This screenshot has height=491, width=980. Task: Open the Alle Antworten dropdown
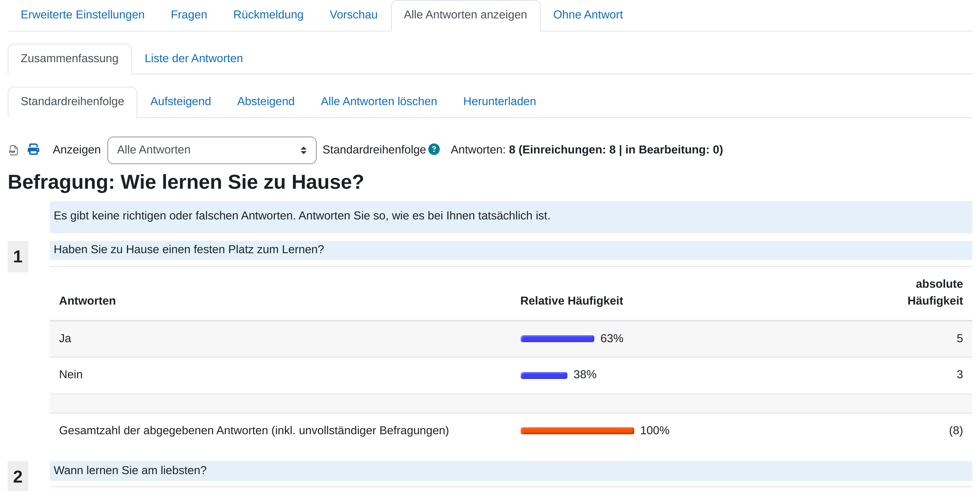[212, 150]
